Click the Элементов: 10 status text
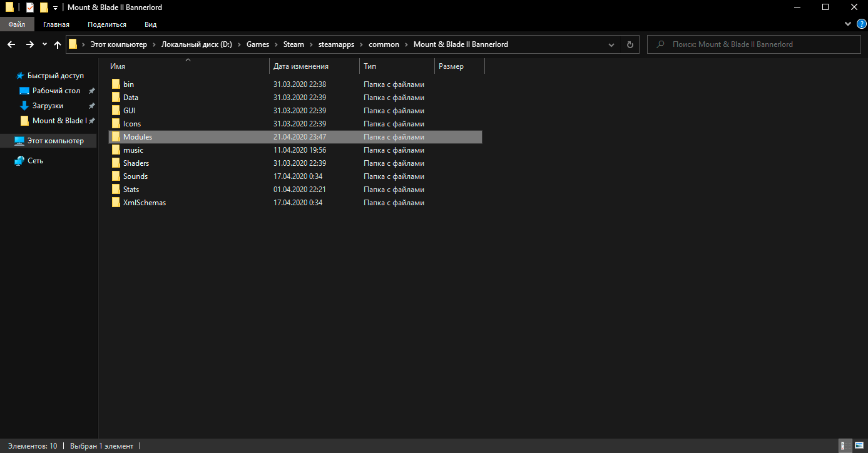Image resolution: width=868 pixels, height=453 pixels. [x=33, y=446]
